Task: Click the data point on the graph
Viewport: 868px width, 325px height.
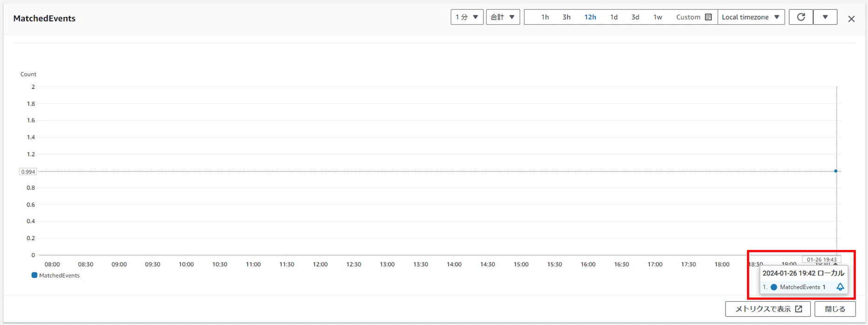Action: [836, 171]
